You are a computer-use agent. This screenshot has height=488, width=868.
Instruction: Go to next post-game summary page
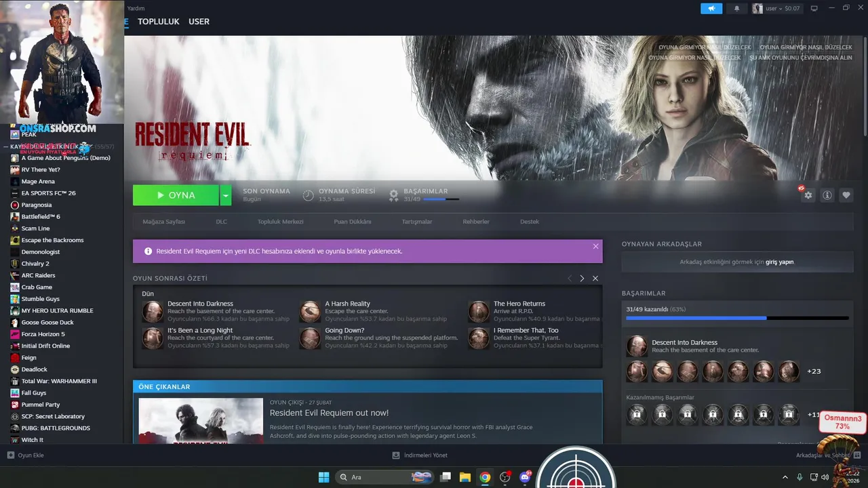(x=582, y=279)
